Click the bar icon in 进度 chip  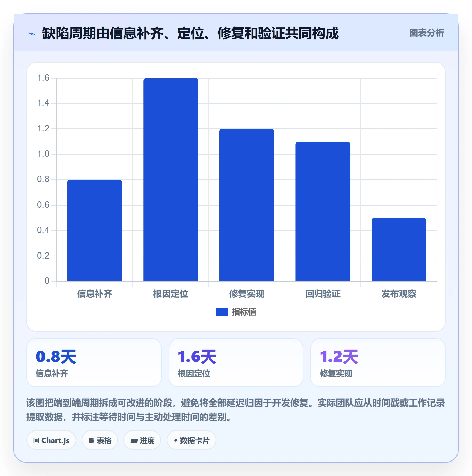click(134, 441)
